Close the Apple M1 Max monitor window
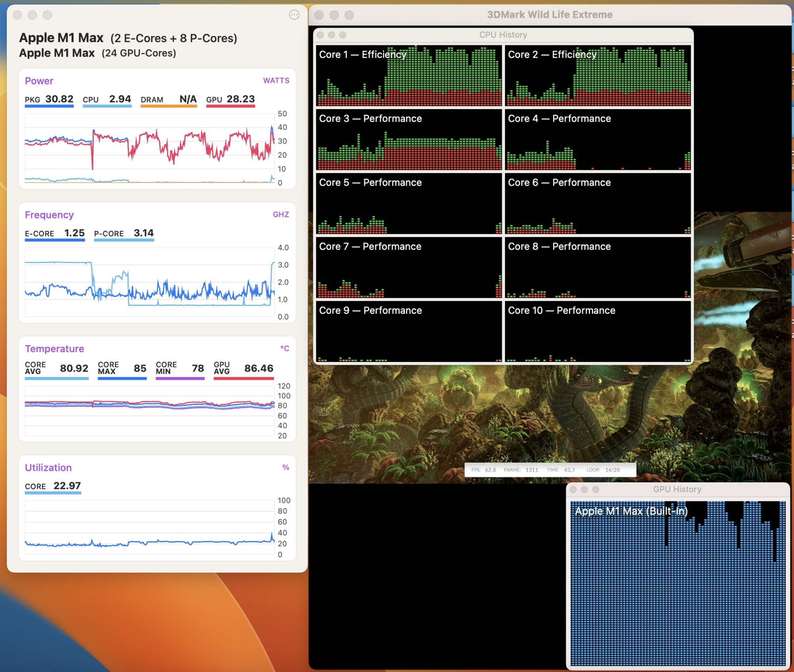 pyautogui.click(x=17, y=15)
